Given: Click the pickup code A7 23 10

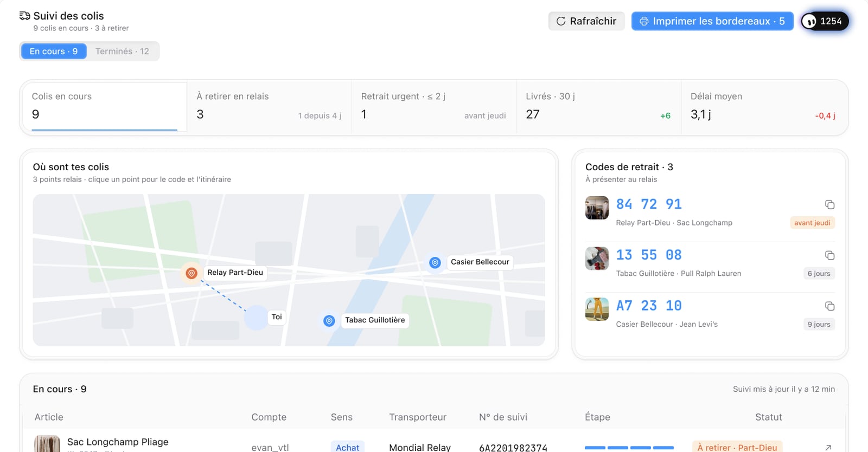Looking at the screenshot, I should click(x=649, y=306).
